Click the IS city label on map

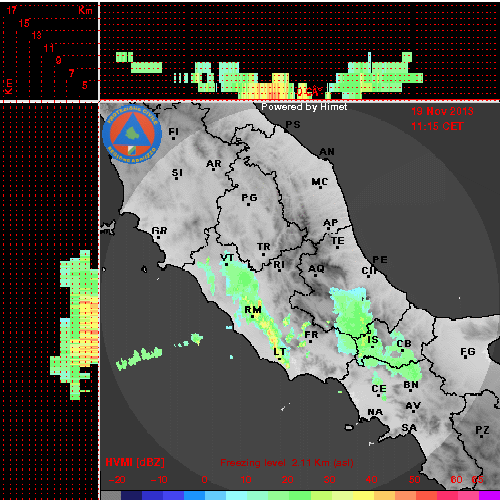[373, 340]
